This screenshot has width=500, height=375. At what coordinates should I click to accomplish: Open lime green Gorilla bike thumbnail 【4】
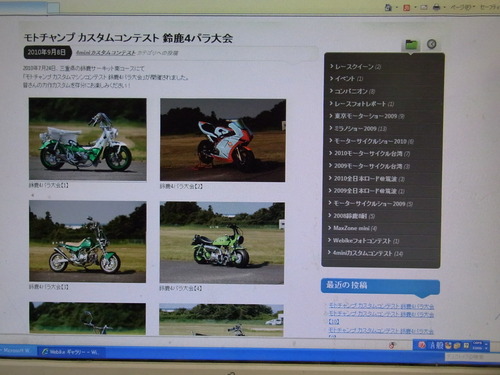222,243
